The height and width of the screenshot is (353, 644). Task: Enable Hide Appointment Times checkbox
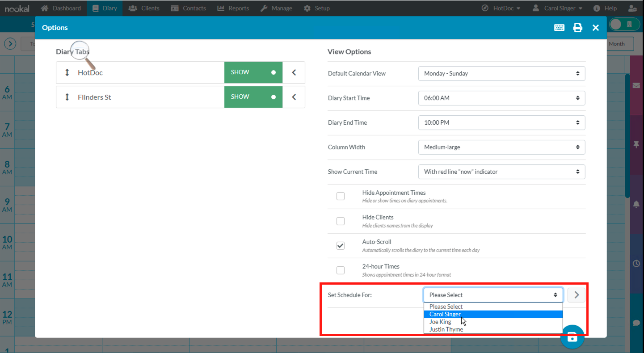pos(341,196)
